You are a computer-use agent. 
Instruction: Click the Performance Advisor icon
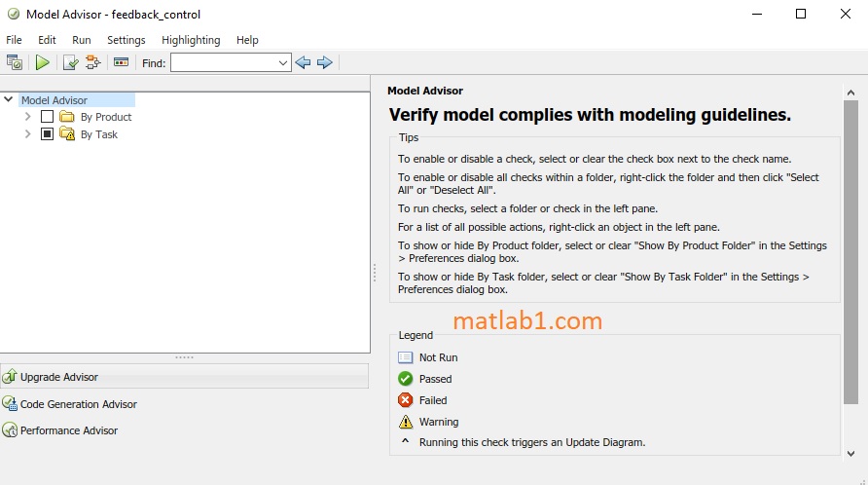click(10, 430)
